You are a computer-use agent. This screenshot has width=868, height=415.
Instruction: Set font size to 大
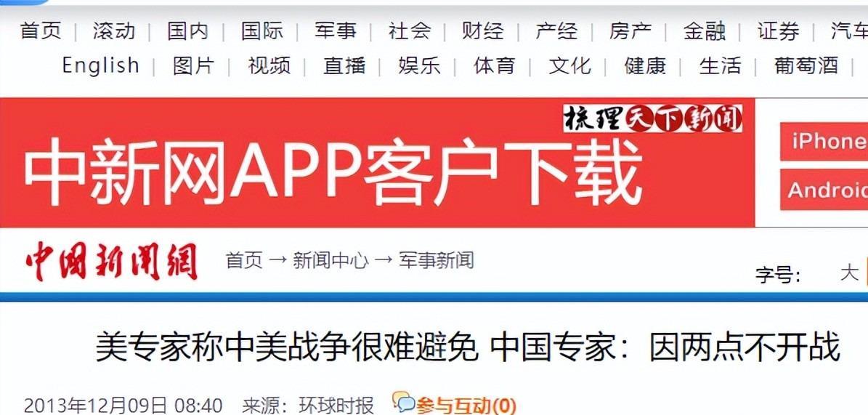pyautogui.click(x=849, y=273)
